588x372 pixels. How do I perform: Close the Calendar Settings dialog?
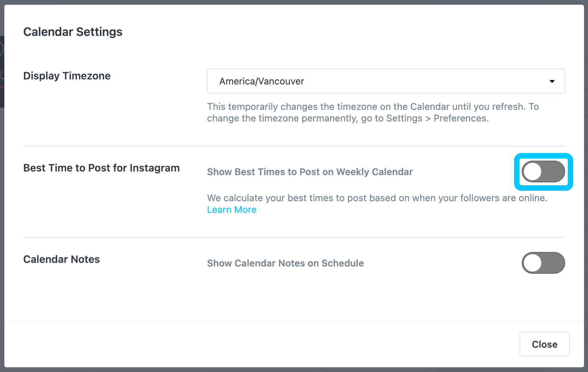(x=545, y=344)
